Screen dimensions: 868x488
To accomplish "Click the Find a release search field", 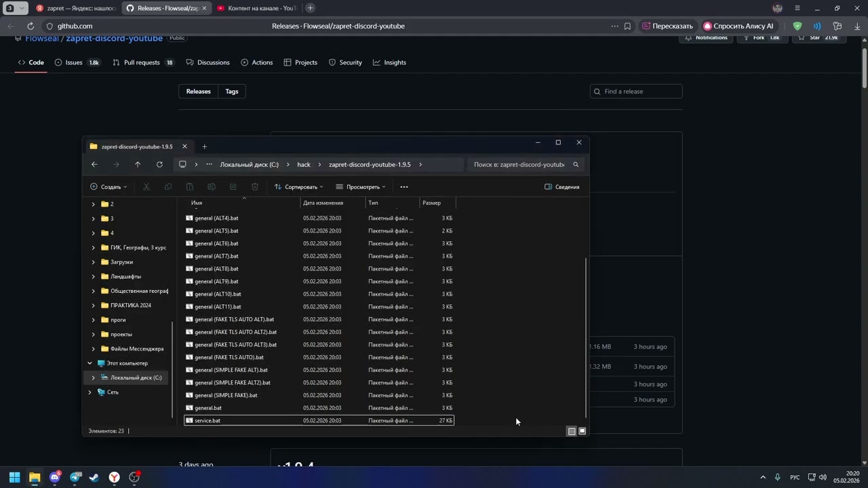I will [x=636, y=91].
